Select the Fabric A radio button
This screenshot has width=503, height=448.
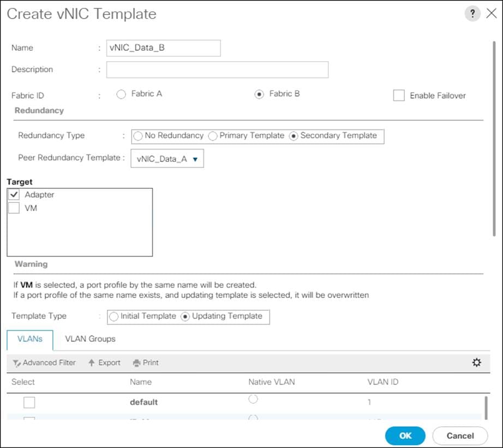pos(121,94)
